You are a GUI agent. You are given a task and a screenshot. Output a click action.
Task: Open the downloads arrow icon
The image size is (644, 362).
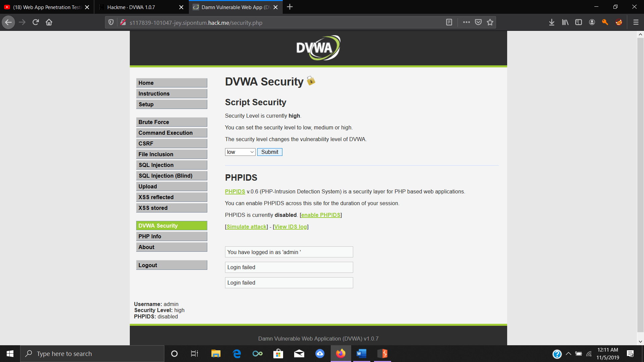click(552, 22)
